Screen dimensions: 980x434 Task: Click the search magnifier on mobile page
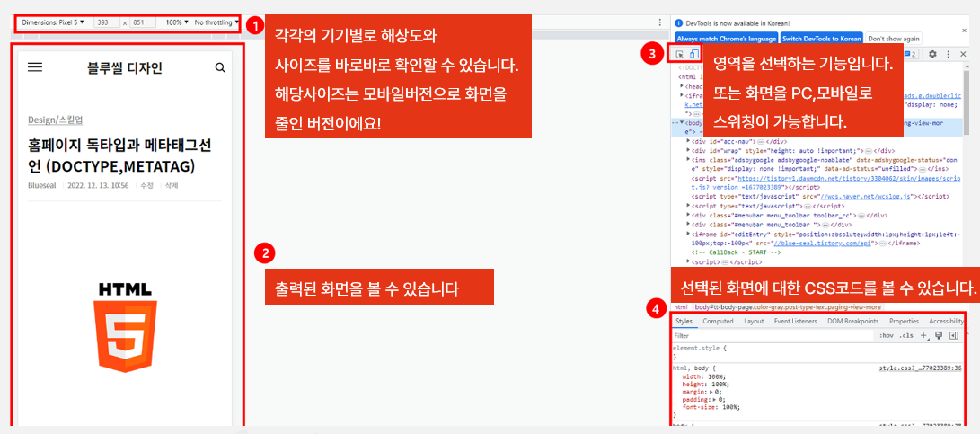click(220, 67)
